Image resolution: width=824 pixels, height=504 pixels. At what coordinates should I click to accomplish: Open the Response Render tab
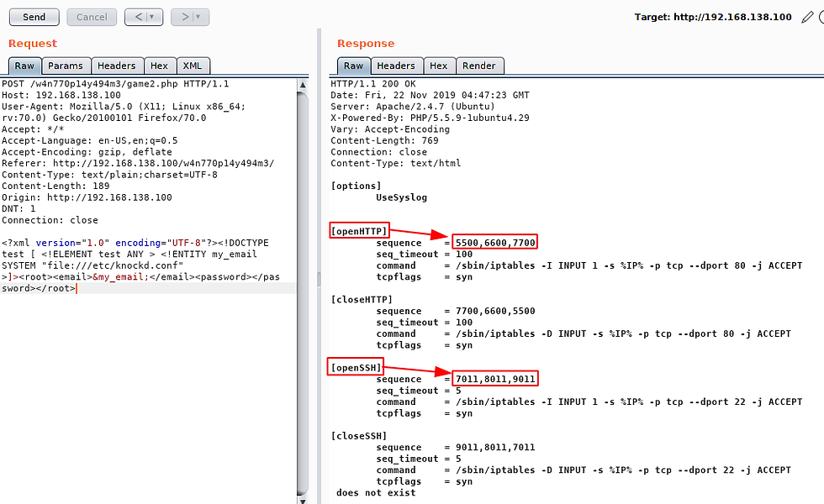pos(479,66)
